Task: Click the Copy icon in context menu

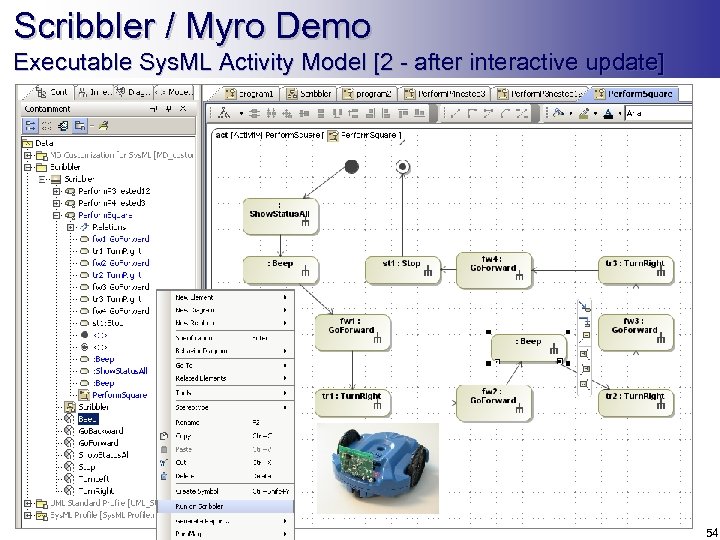Action: tap(164, 436)
